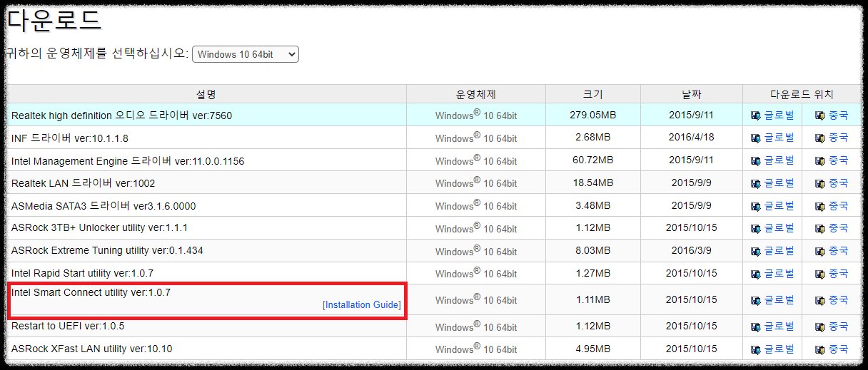Click the 글로벌 download icon for ASMedia SATA3 driver
The height and width of the screenshot is (370, 868).
coord(756,206)
